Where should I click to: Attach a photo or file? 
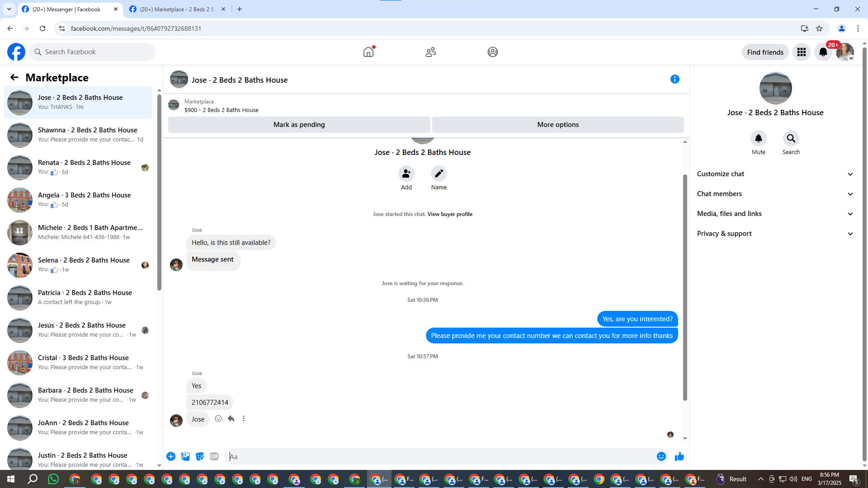[185, 456]
